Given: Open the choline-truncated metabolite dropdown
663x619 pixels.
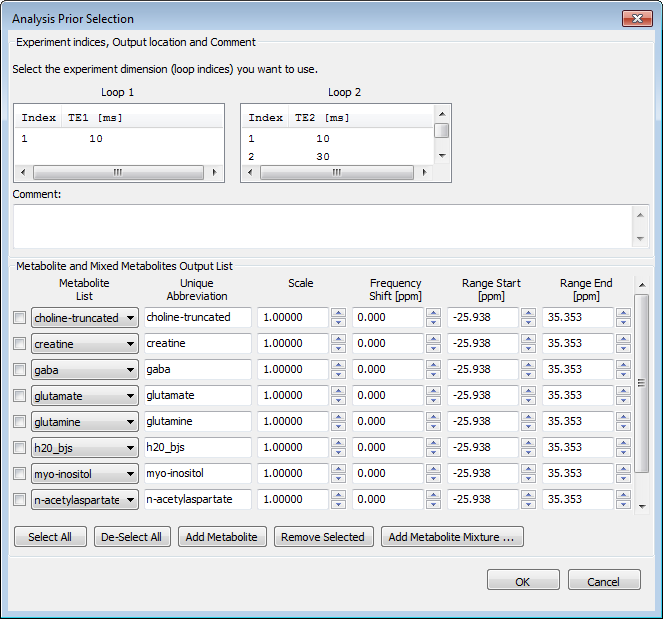Looking at the screenshot, I should (85, 318).
